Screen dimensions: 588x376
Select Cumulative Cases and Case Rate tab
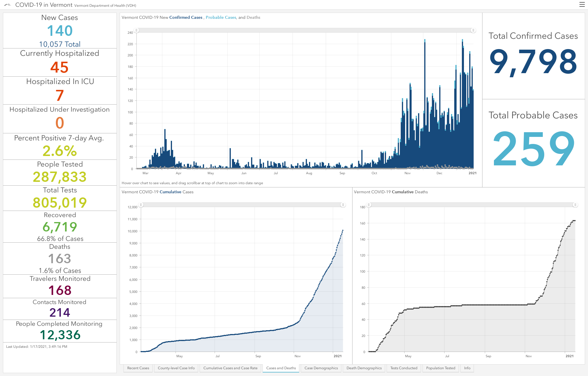pos(230,368)
